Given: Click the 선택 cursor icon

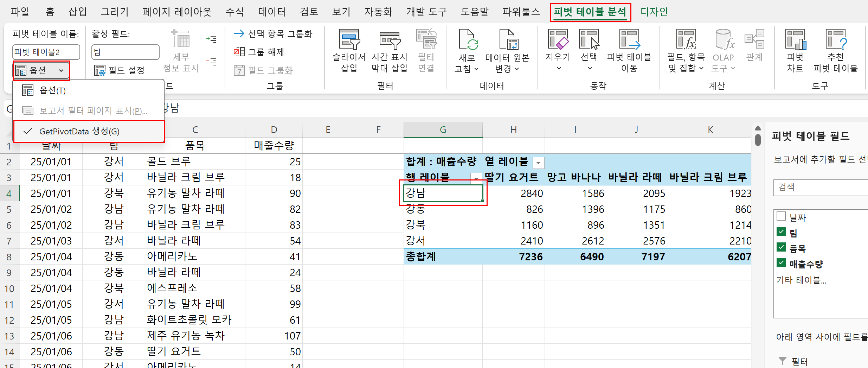Looking at the screenshot, I should tap(589, 39).
